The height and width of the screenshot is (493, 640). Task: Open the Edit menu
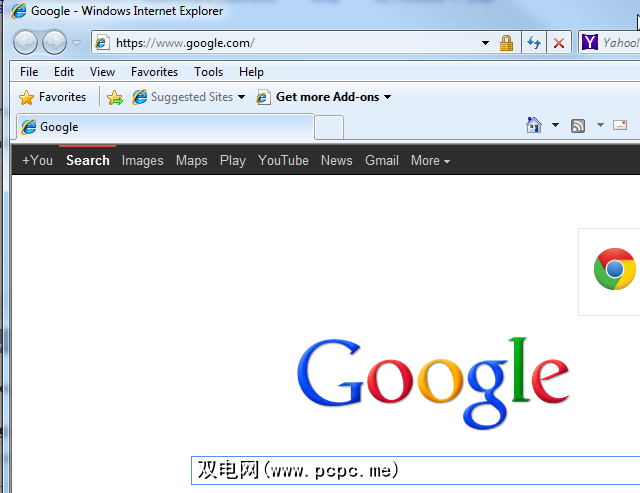coord(64,72)
